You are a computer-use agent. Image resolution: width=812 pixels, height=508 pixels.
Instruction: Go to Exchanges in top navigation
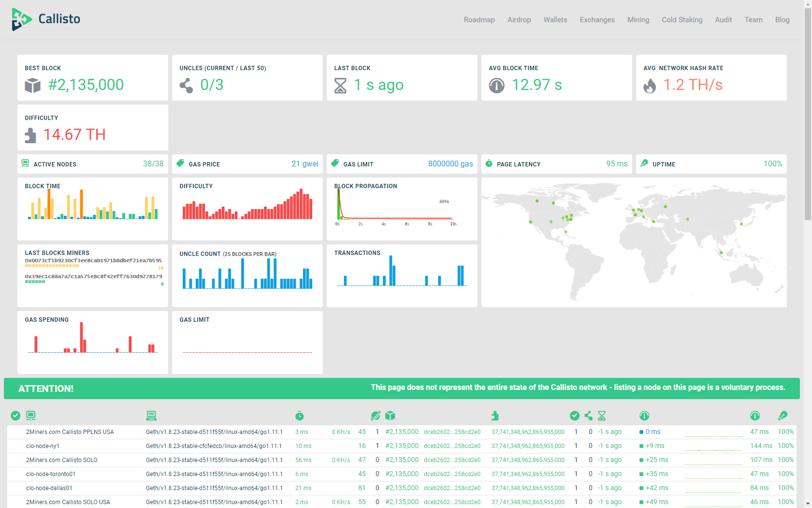point(597,20)
